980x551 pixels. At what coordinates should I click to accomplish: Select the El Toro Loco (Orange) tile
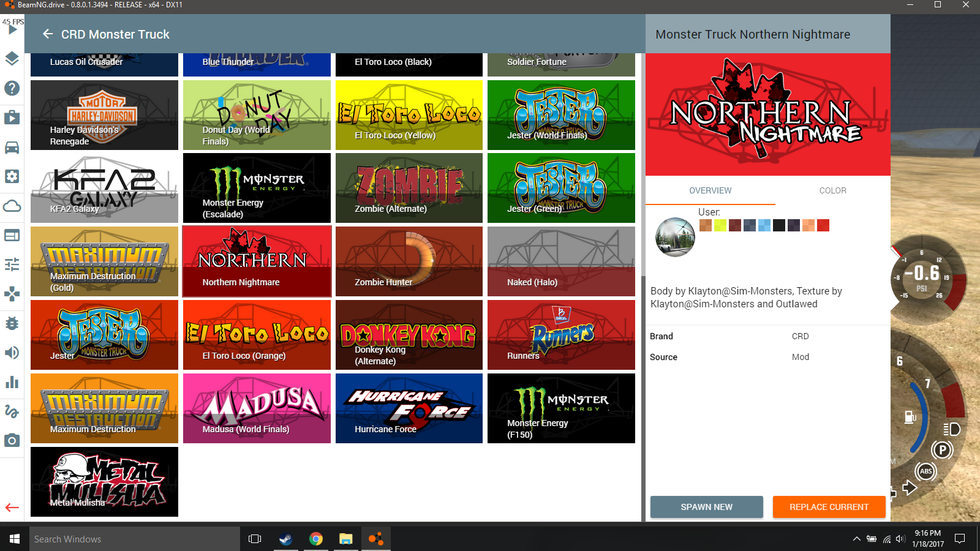(x=257, y=335)
